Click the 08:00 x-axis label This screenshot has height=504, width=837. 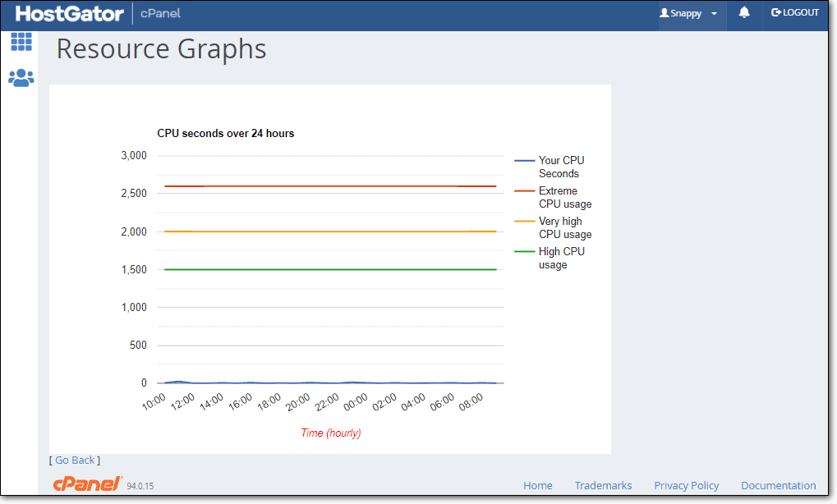(x=471, y=401)
